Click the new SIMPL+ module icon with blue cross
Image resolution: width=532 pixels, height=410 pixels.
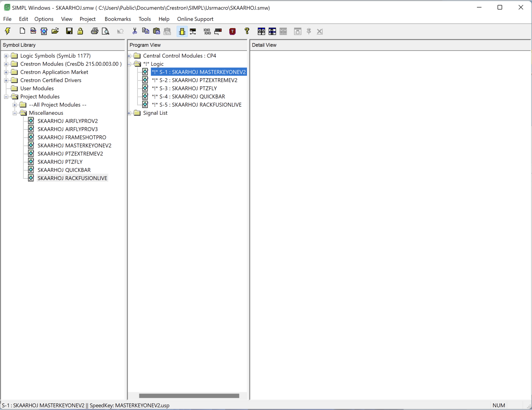click(x=44, y=31)
